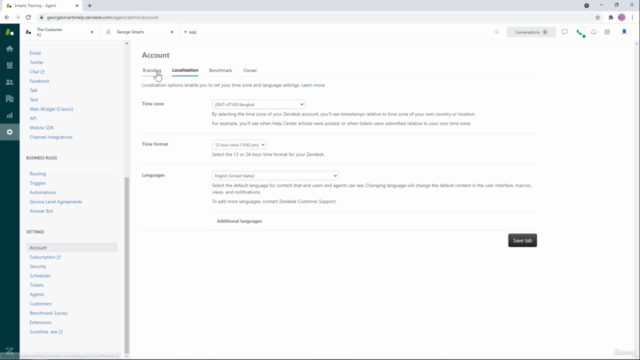Open Channel Integrations link
The image size is (640, 360).
51,137
